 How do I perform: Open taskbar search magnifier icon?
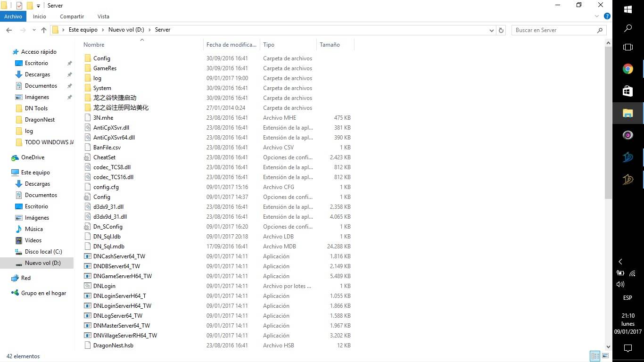click(x=628, y=29)
